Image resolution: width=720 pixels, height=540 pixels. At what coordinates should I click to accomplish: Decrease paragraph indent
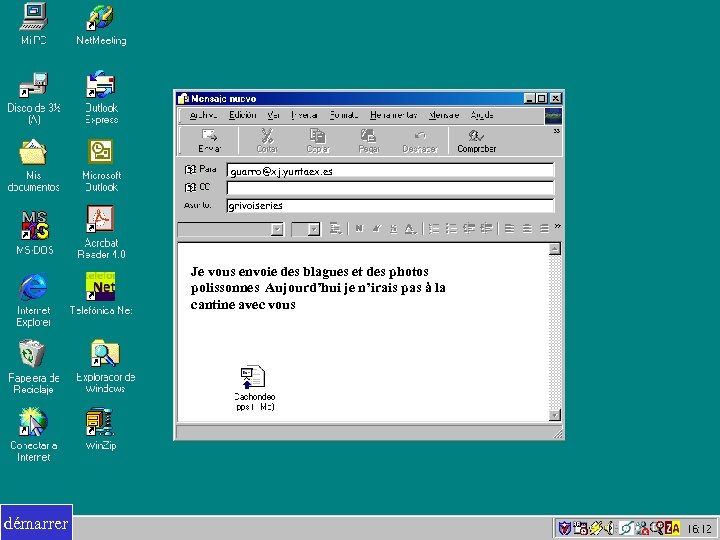coord(469,229)
